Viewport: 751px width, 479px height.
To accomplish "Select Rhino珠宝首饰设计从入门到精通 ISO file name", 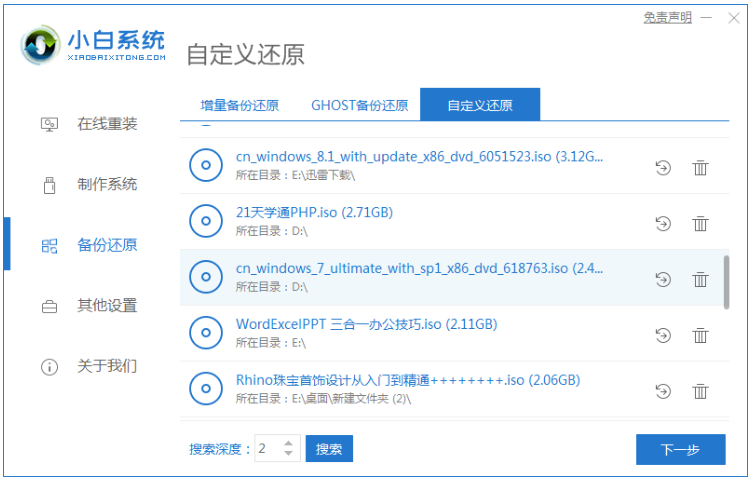I will (408, 380).
